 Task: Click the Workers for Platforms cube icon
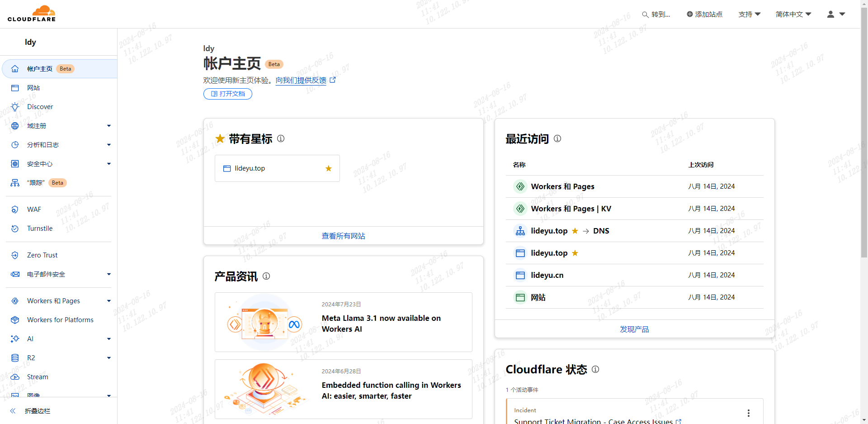tap(15, 320)
